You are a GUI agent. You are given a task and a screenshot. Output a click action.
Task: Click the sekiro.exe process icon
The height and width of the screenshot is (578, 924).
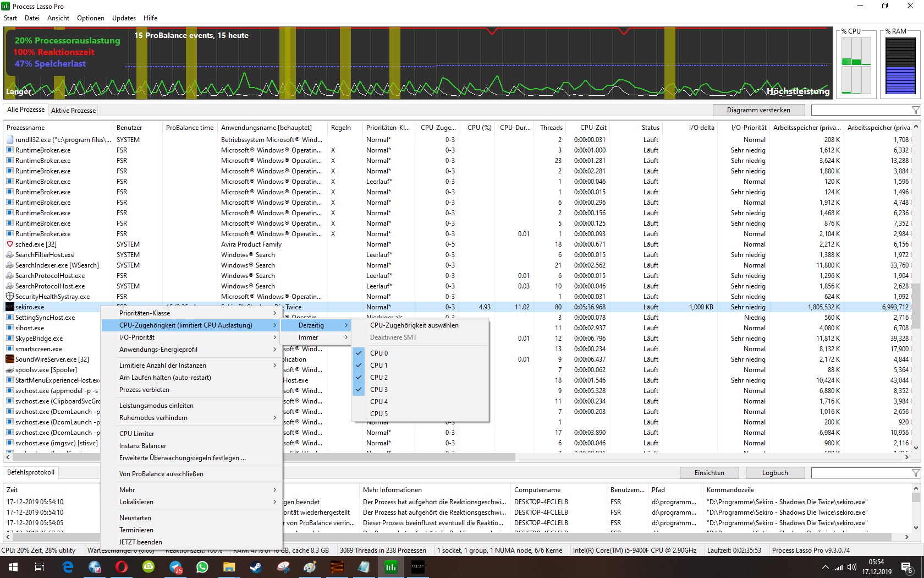pos(10,307)
